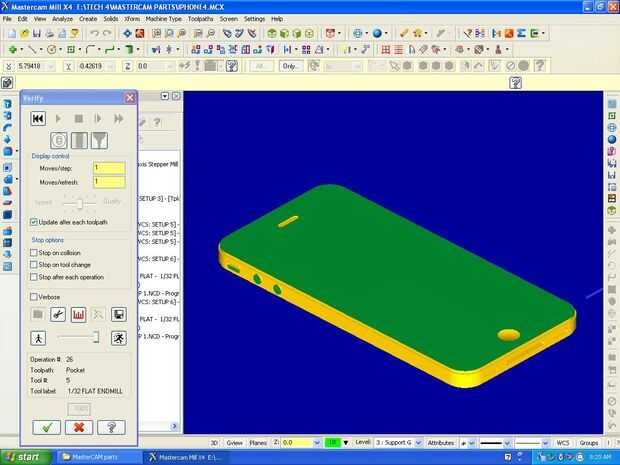This screenshot has height=465, width=620.
Task: Click the create line icon
Action: 32,50
